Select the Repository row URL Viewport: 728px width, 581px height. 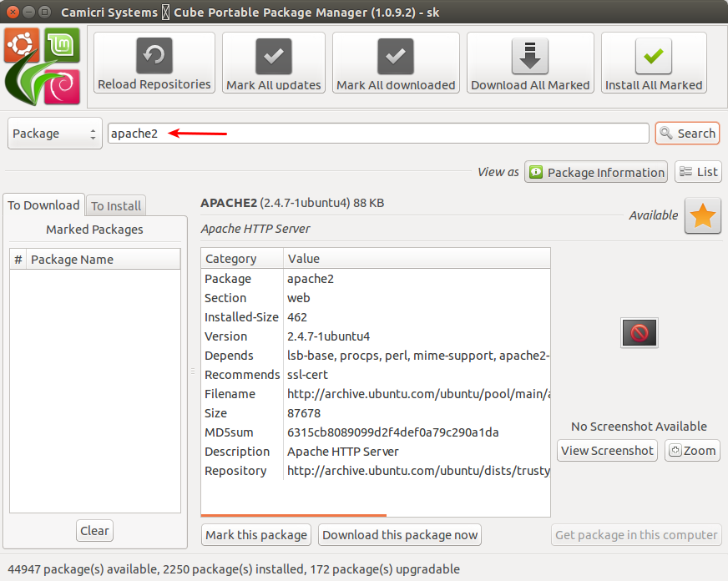[418, 471]
